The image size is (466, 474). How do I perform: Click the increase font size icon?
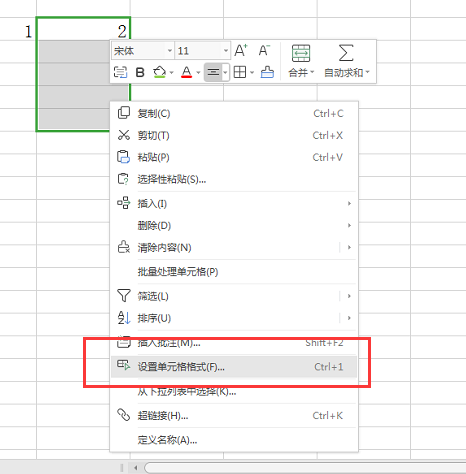241,51
